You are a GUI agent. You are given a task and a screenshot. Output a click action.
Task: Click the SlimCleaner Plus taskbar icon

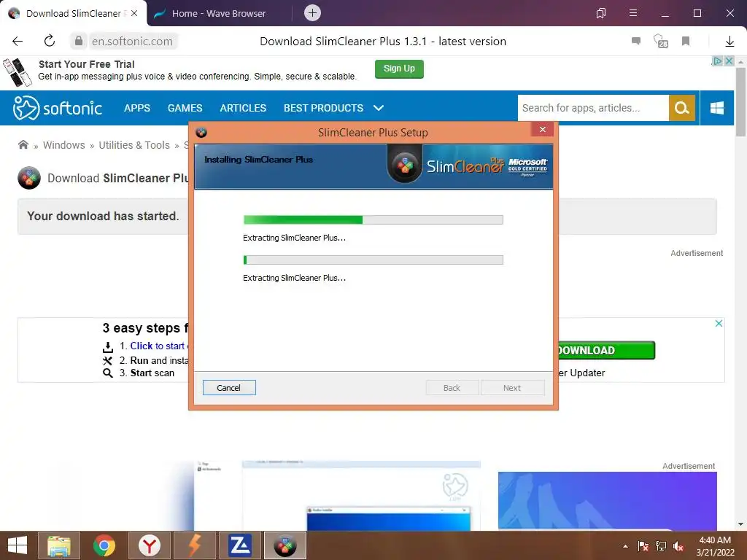(285, 545)
